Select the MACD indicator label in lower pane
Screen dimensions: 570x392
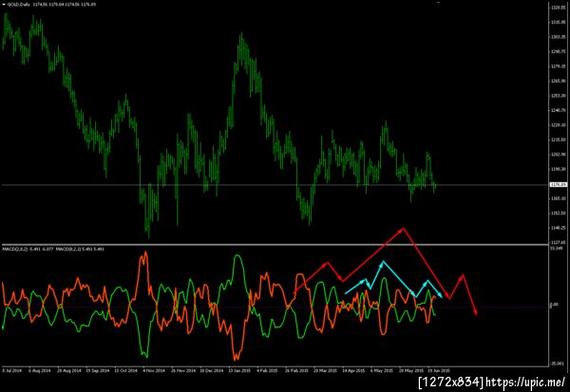(53, 250)
